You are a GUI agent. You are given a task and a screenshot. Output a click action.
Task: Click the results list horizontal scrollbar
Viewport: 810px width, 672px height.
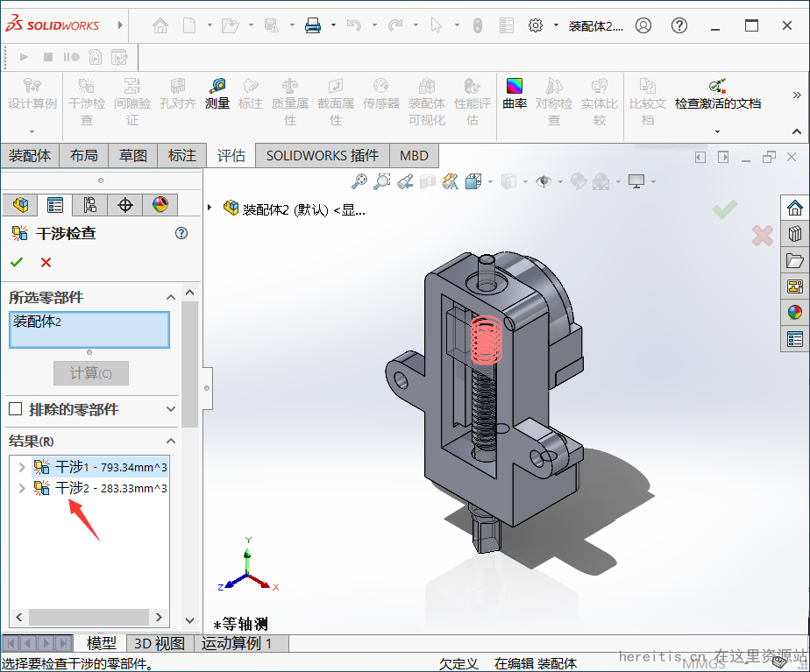pyautogui.click(x=89, y=618)
